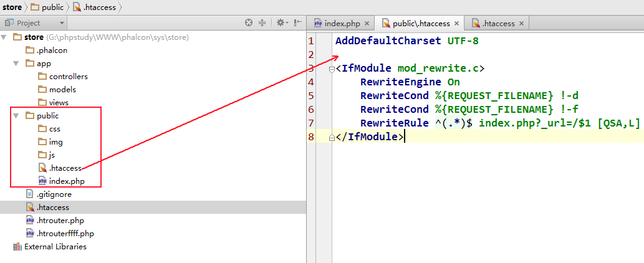The image size is (644, 263).
Task: Click the Scroll from Source target icon
Action: coord(249,23)
